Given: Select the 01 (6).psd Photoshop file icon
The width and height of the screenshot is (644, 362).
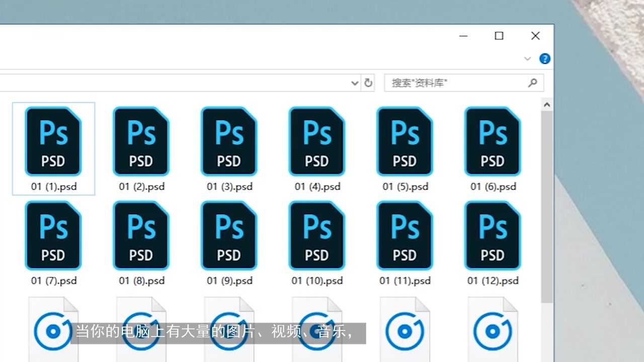Looking at the screenshot, I should pos(493,141).
